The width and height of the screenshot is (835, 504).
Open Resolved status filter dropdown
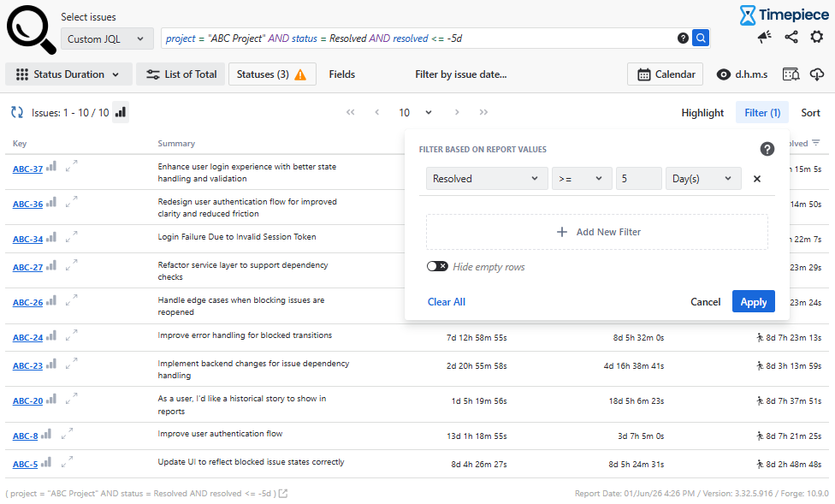pyautogui.click(x=487, y=179)
